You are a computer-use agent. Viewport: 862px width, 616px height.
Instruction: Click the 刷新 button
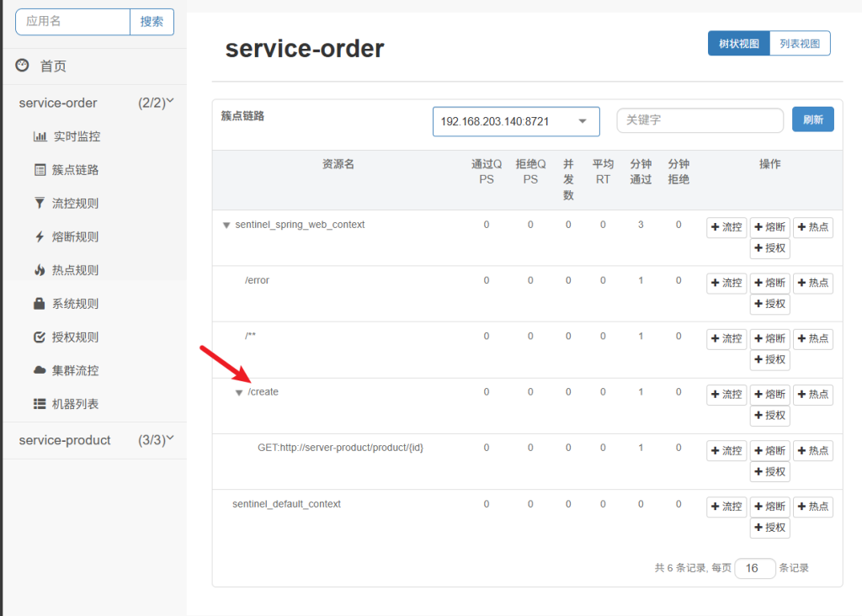coord(812,119)
